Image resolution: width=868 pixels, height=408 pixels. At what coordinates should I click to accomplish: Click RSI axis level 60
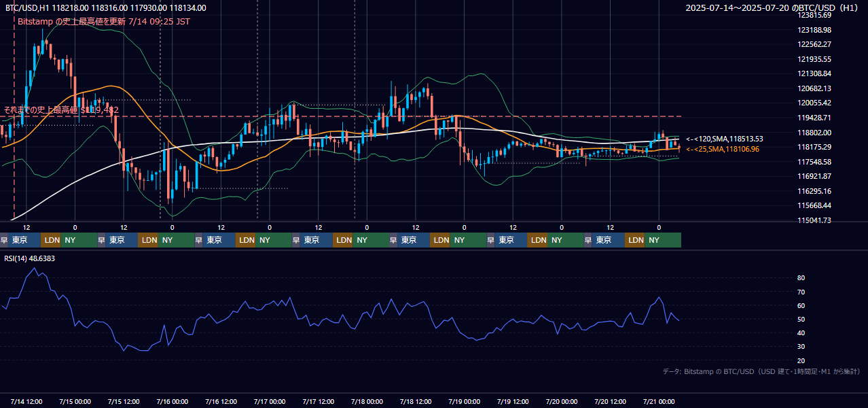coord(801,305)
